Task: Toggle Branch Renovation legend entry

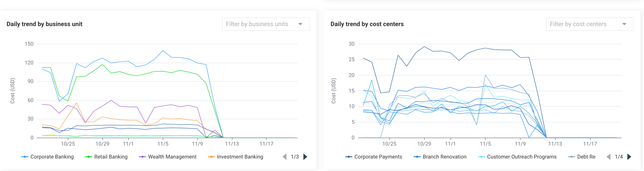Action: pyautogui.click(x=440, y=157)
